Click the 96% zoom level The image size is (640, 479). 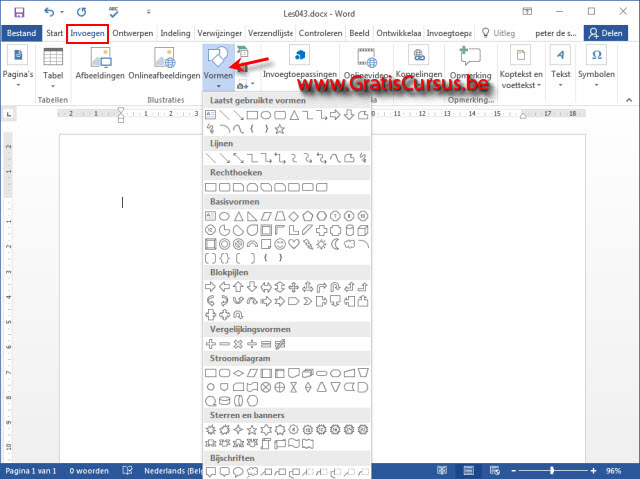[x=613, y=471]
